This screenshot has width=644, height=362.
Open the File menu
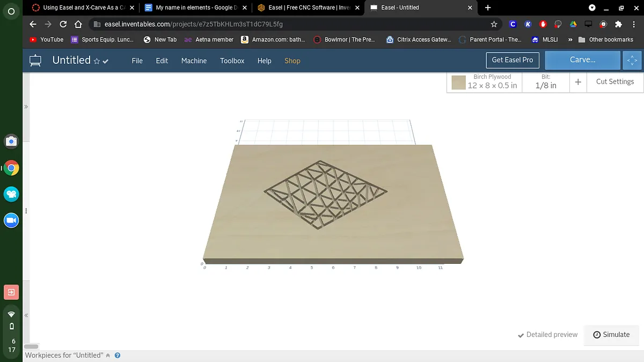point(137,61)
